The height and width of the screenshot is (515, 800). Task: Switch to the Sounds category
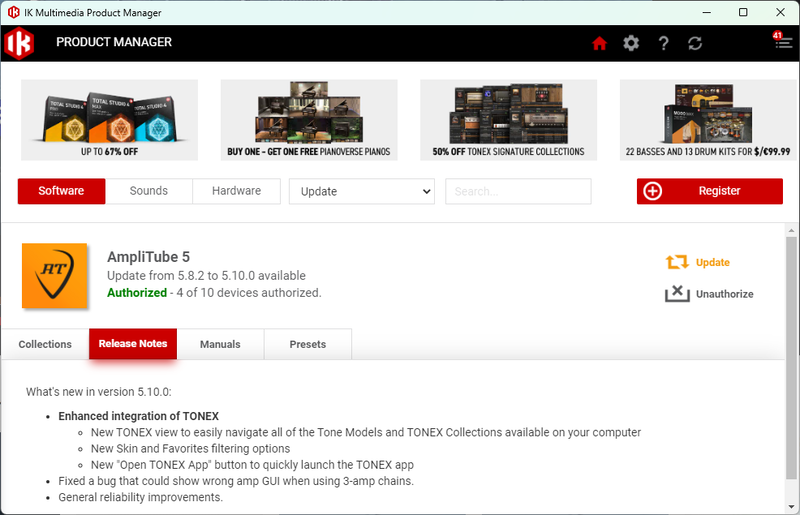[x=148, y=191]
